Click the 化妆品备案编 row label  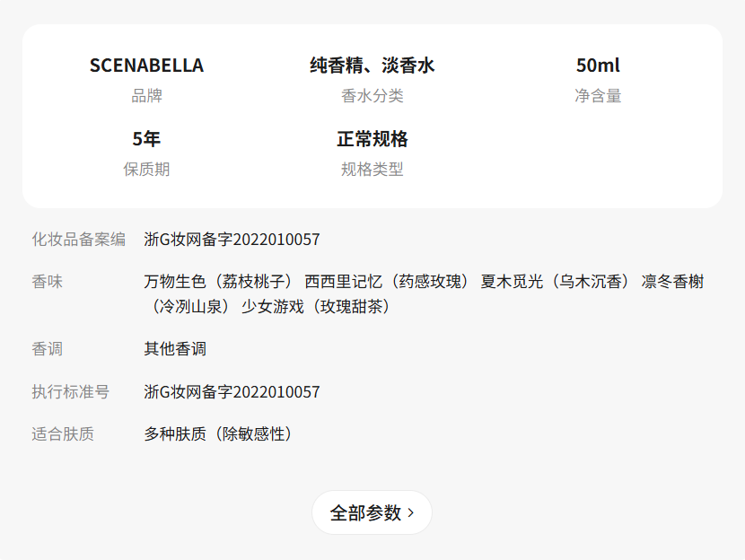[x=79, y=240]
